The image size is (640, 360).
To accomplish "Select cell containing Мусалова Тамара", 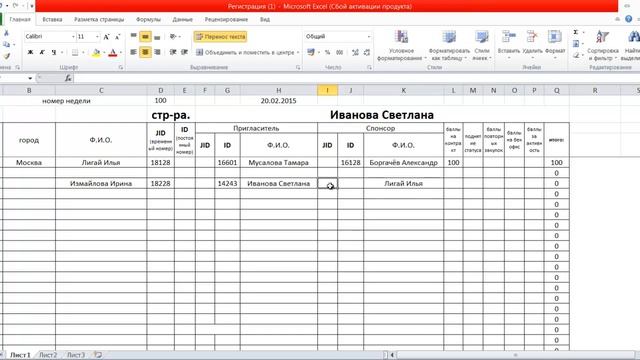I will click(279, 162).
